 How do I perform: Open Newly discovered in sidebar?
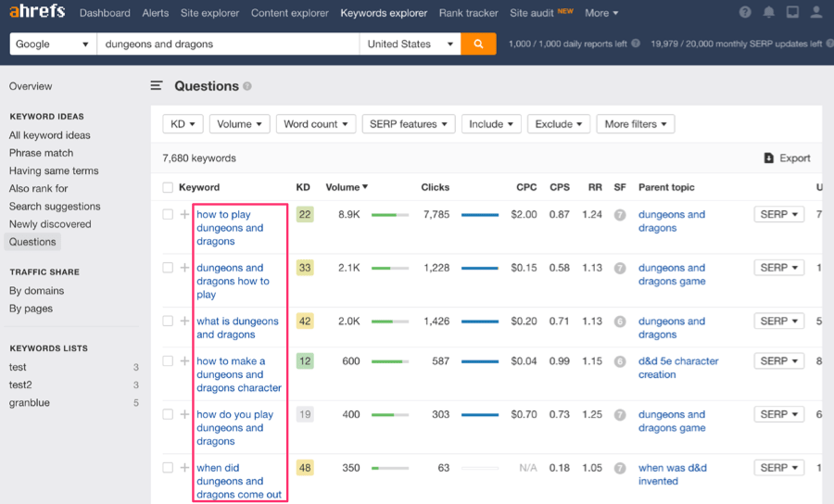pyautogui.click(x=50, y=224)
